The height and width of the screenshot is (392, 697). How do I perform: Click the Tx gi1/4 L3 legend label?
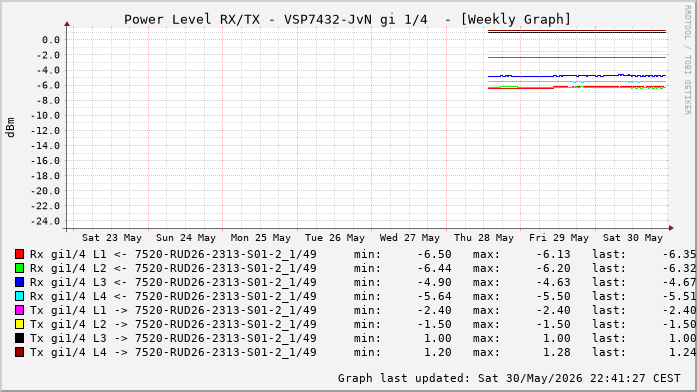[x=173, y=338]
